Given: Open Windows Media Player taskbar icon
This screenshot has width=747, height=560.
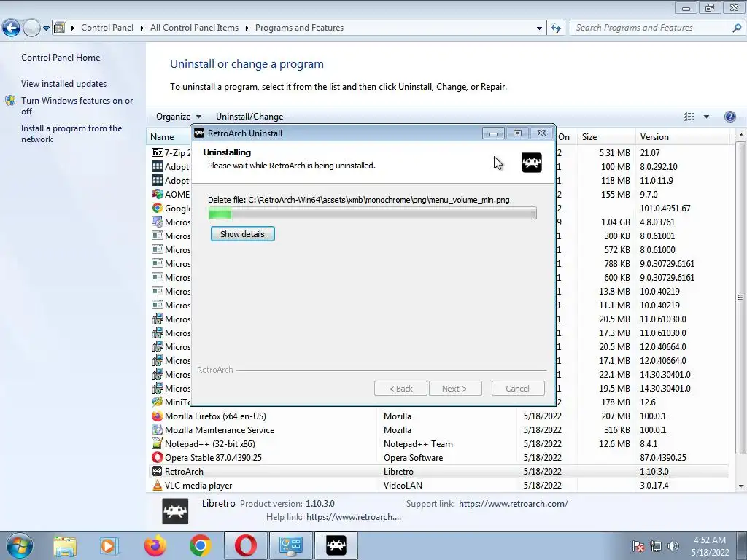Looking at the screenshot, I should pyautogui.click(x=108, y=545).
